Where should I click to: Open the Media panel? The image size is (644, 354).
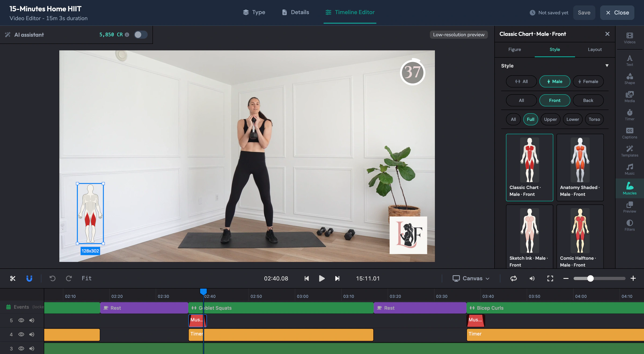630,97
